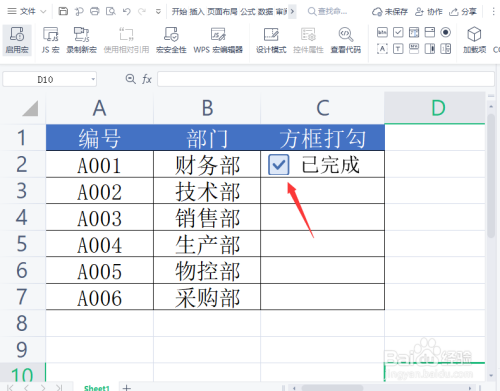500x391 pixels.
Task: Open the more options vertical dots menu
Action: pyautogui.click(x=493, y=12)
